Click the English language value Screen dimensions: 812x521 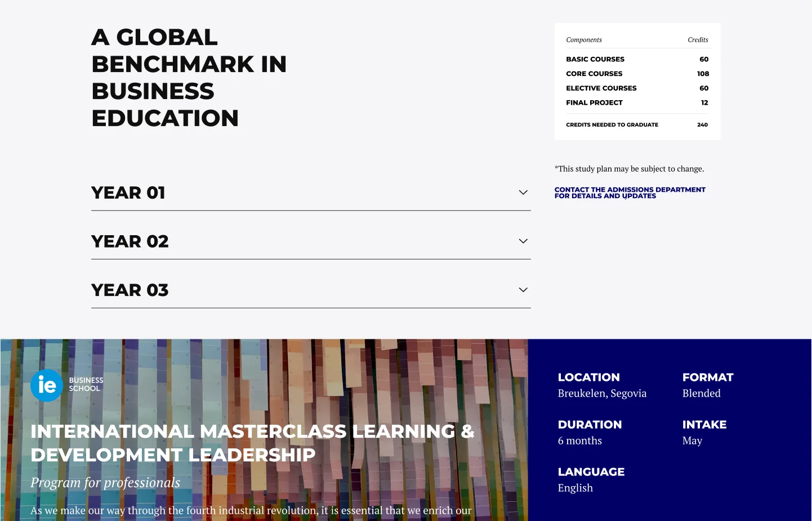pyautogui.click(x=575, y=487)
